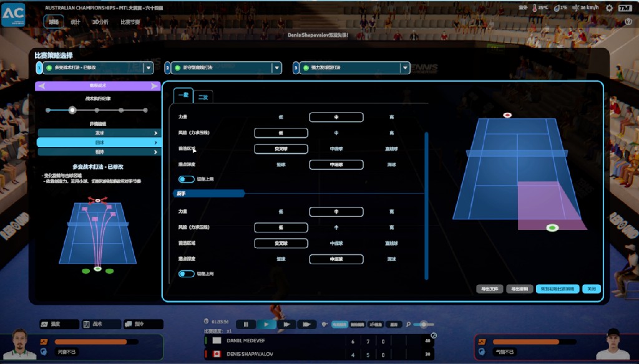Screen dimensions: 639x364
Task: Click the left arrow on purple tactics bar
Action: [x=42, y=86]
